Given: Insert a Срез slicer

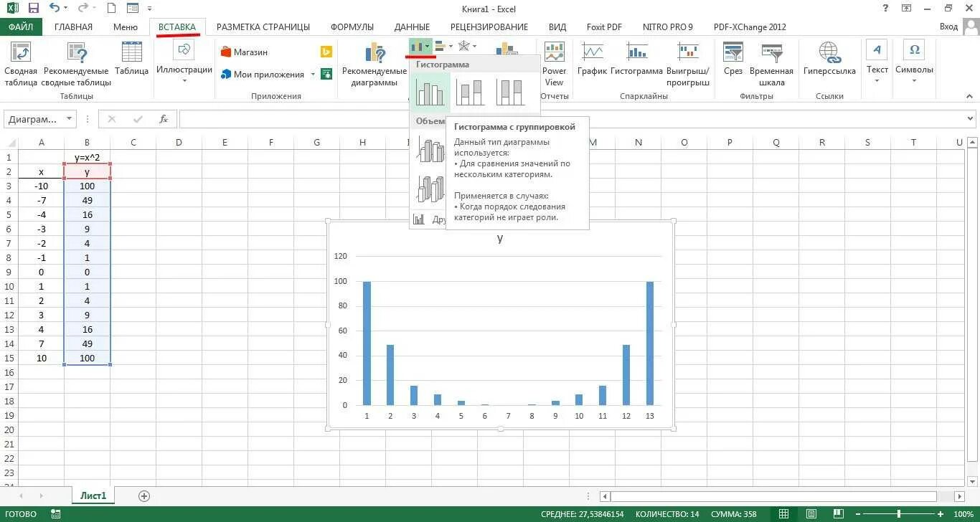Looking at the screenshot, I should coord(733,59).
